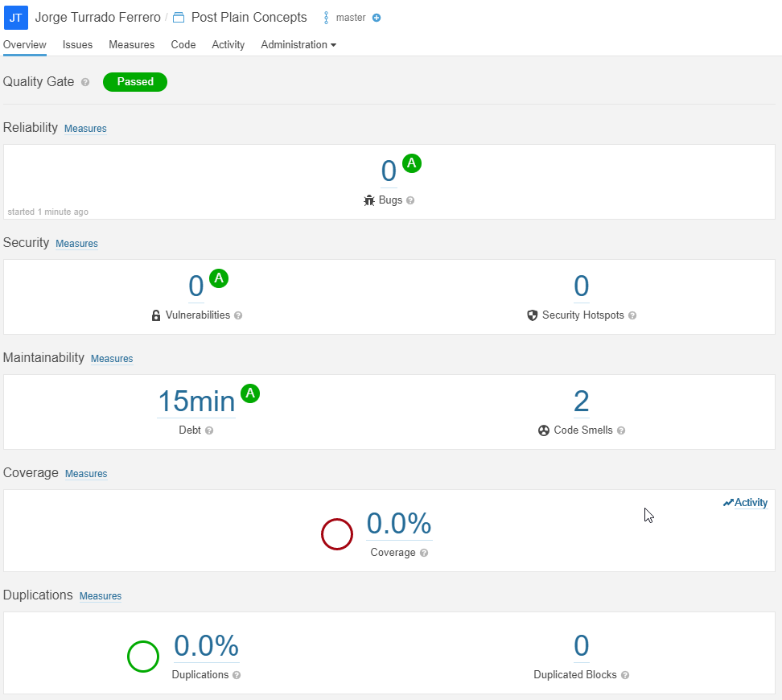Screen dimensions: 782x700
Task: Open the Measures link in Reliability section
Action: [85, 128]
